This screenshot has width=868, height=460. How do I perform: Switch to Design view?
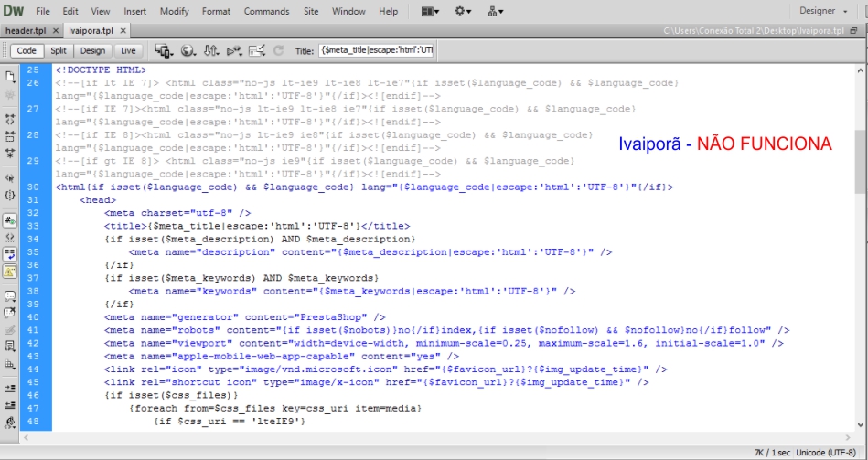click(92, 50)
